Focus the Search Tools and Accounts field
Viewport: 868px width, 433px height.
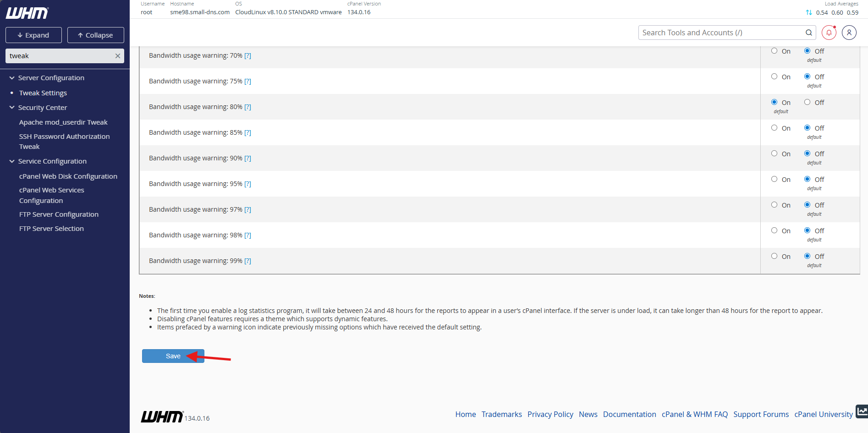click(x=722, y=33)
